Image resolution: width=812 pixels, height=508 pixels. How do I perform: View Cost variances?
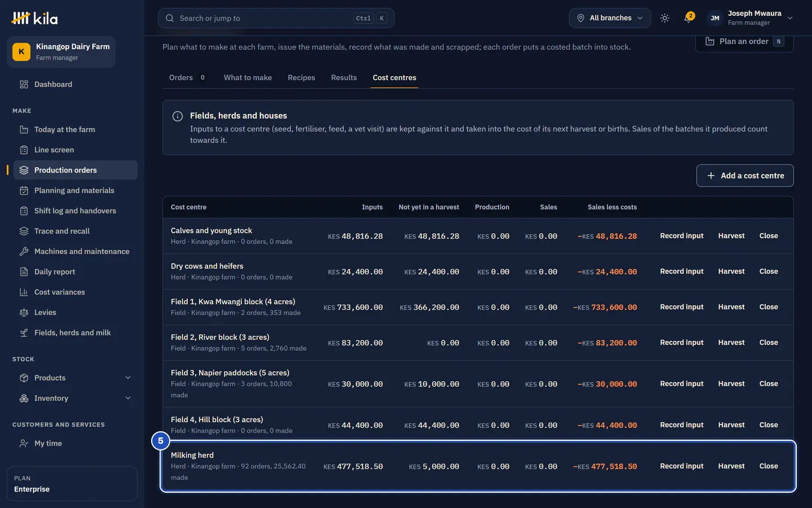[72, 292]
